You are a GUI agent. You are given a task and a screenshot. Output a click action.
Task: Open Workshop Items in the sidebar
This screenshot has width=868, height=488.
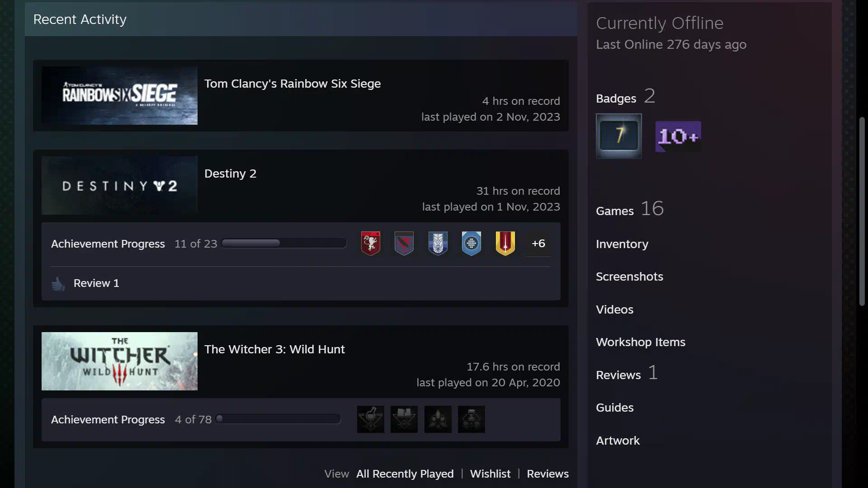pyautogui.click(x=641, y=343)
